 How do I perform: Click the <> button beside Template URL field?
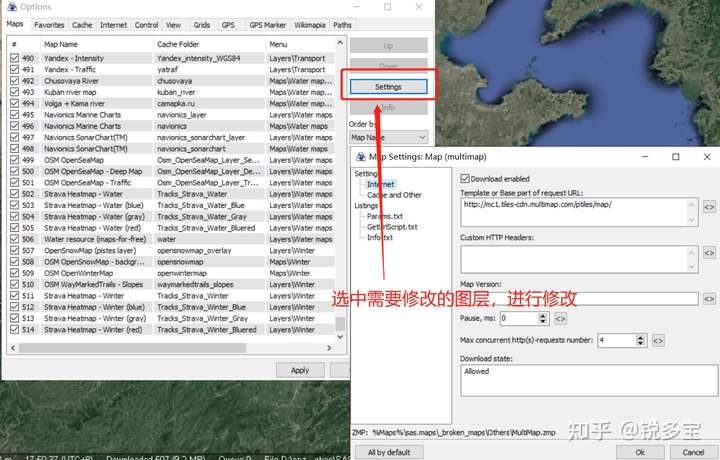coord(709,207)
